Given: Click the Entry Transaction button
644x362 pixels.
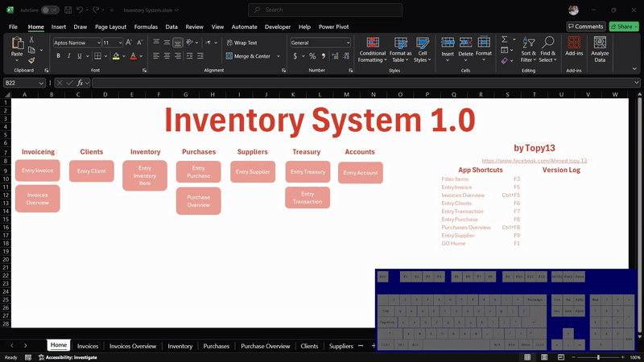Looking at the screenshot, I should point(308,197).
